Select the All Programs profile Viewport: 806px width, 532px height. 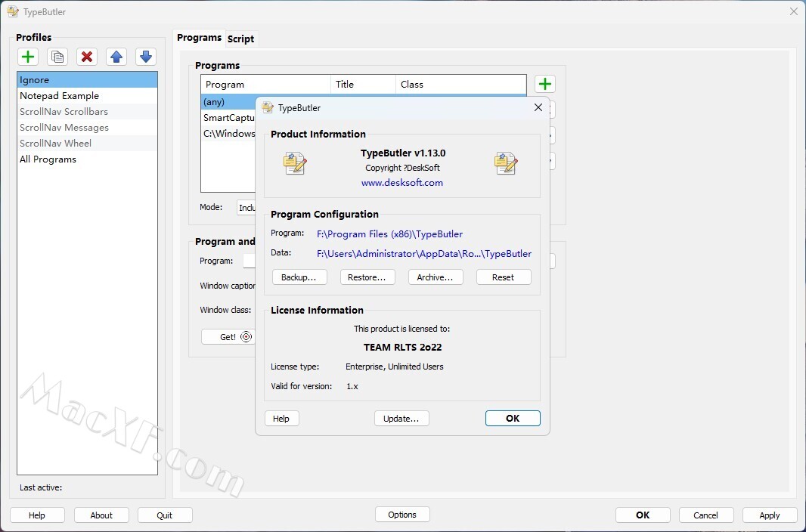click(88, 159)
